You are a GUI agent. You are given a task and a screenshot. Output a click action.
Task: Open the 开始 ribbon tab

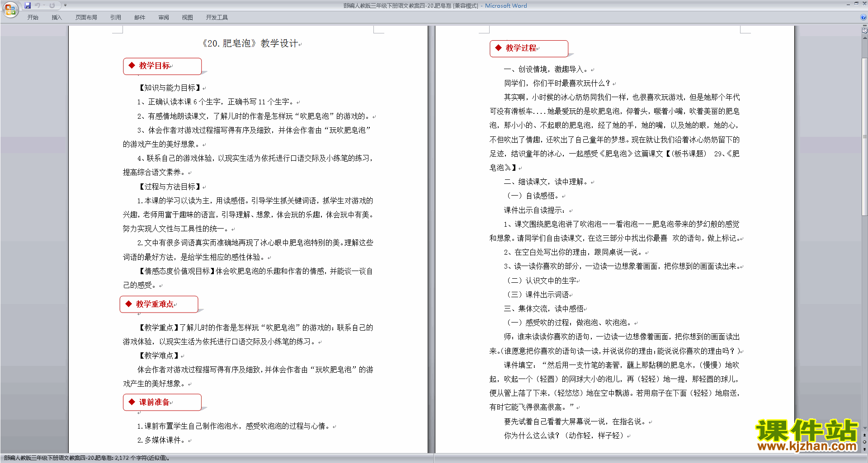[x=33, y=18]
